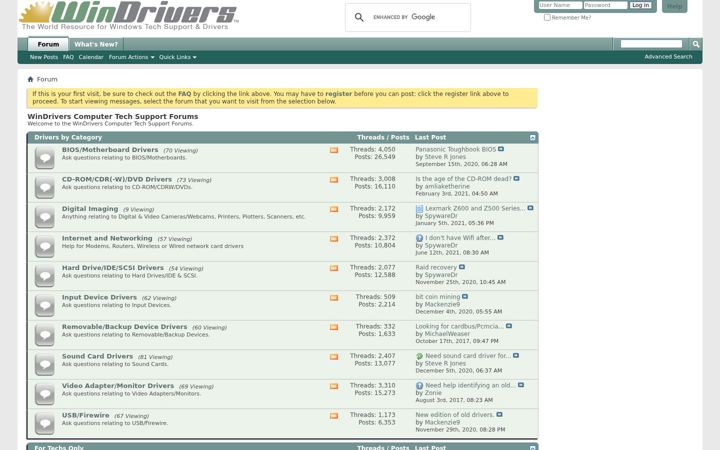Expand the Quick Links dropdown
The width and height of the screenshot is (720, 450).
pos(178,57)
